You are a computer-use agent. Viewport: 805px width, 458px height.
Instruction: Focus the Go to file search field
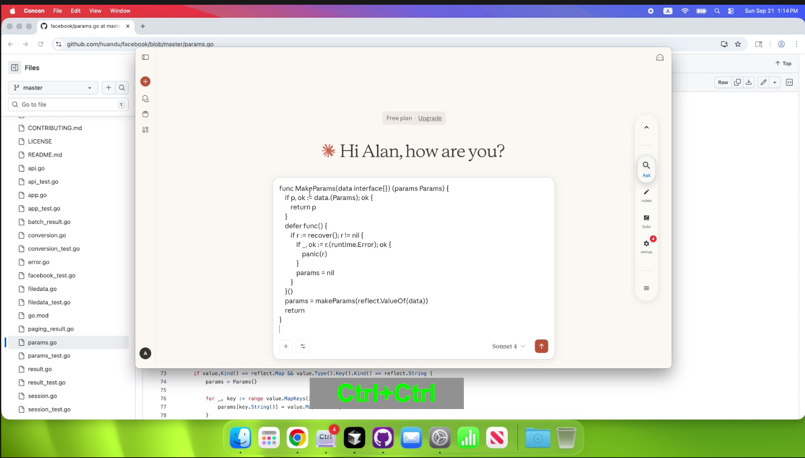68,104
